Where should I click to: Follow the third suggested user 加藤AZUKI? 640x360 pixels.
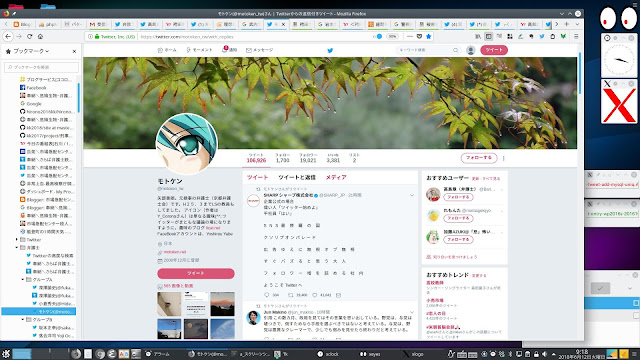(458, 240)
